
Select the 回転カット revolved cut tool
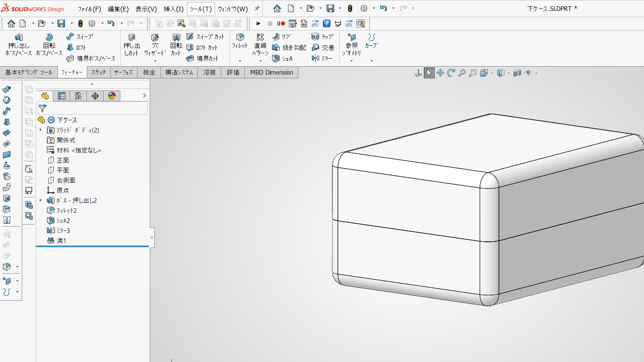pos(176,45)
